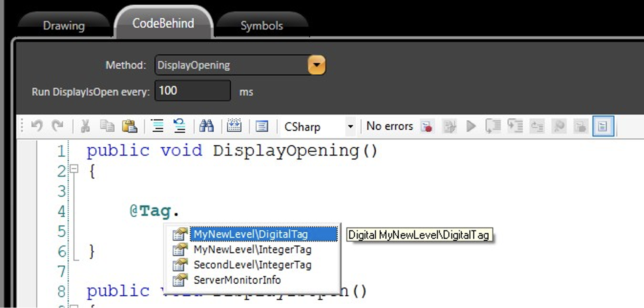Open the Method dropdown arrow

tap(317, 65)
